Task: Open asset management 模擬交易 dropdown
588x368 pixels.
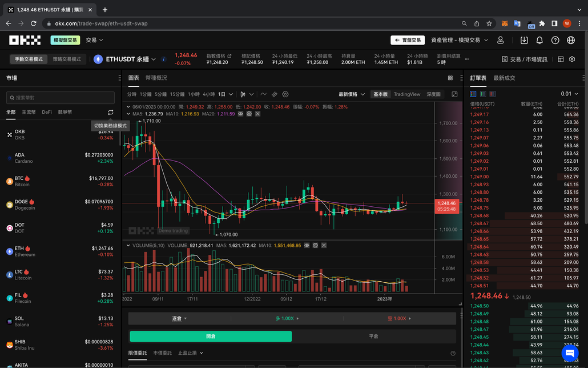Action: (x=460, y=40)
